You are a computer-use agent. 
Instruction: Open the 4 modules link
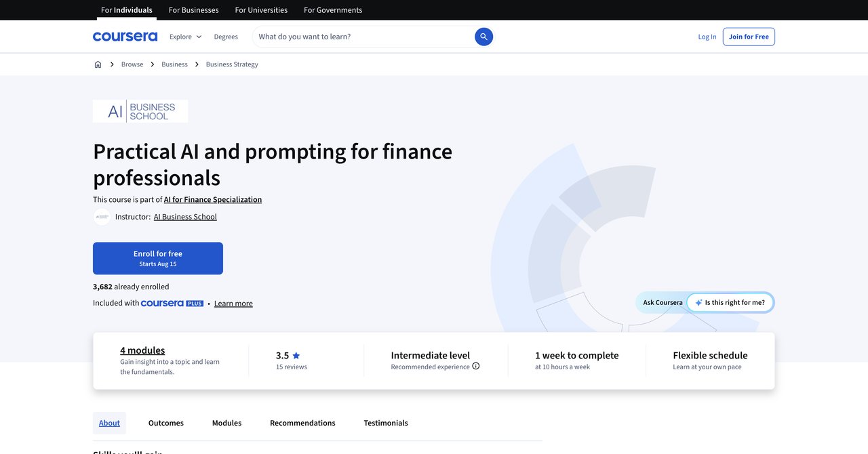142,350
